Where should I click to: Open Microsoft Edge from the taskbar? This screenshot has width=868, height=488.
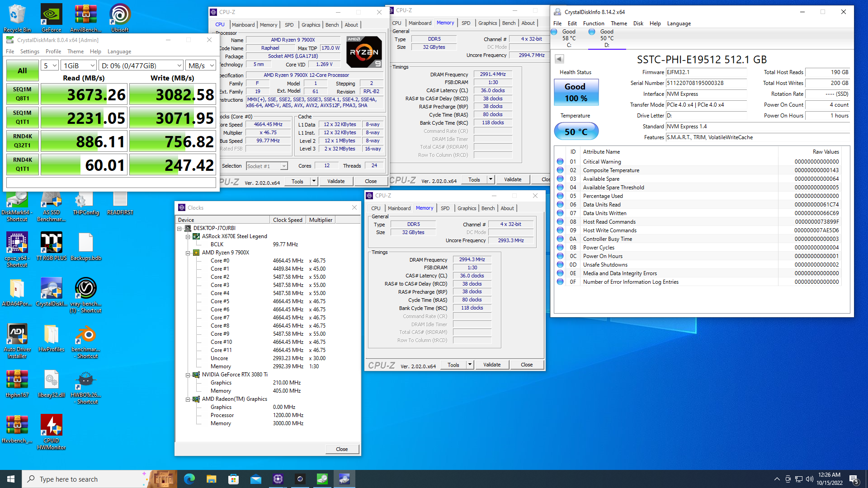pos(189,479)
